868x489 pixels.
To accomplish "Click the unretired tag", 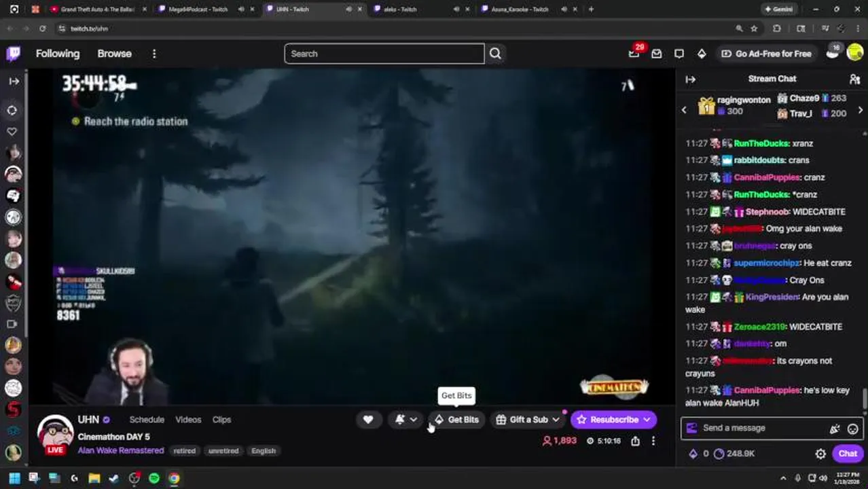I will [x=223, y=451].
